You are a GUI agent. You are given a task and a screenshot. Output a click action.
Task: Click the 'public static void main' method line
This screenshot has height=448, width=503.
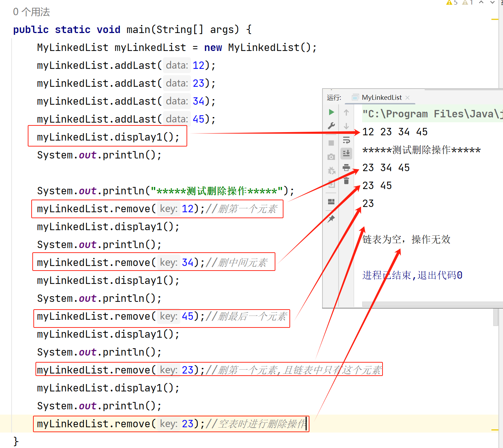tap(132, 30)
